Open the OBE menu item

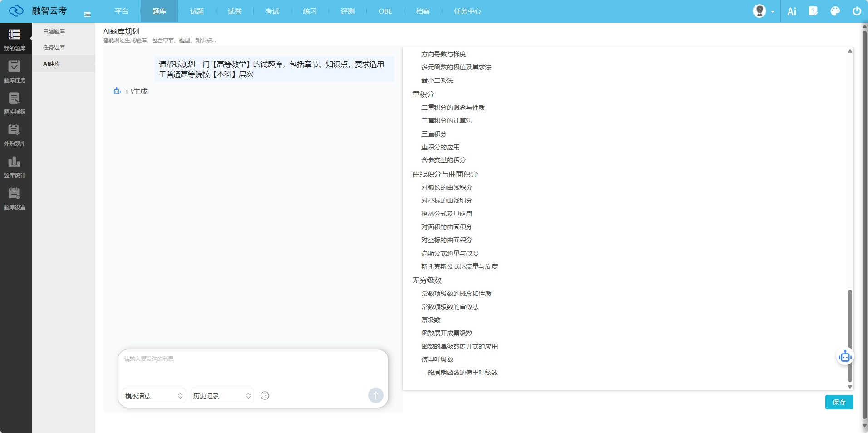385,11
